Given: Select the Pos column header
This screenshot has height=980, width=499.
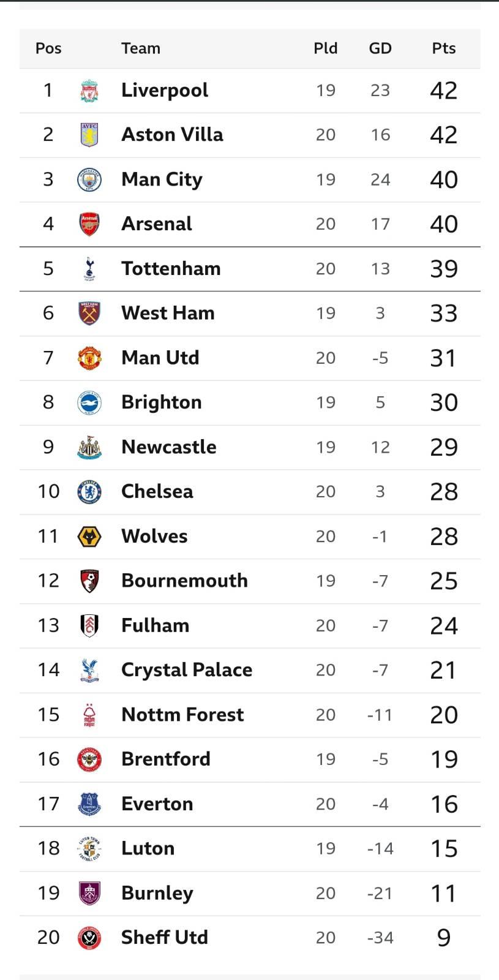Looking at the screenshot, I should click(48, 48).
